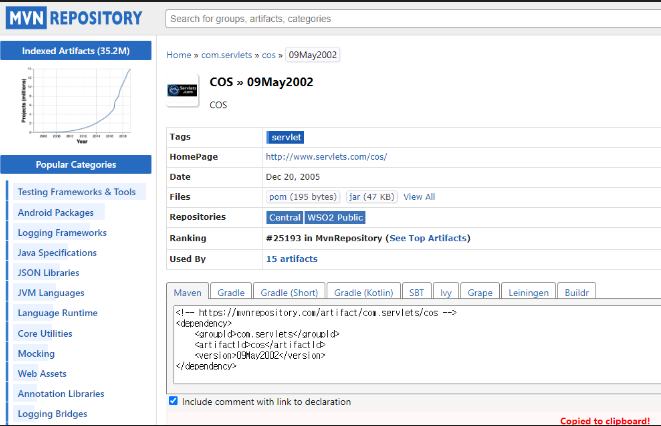Screen dimensions: 661x426
Task: Switch to the SBT tab
Action: coord(416,292)
